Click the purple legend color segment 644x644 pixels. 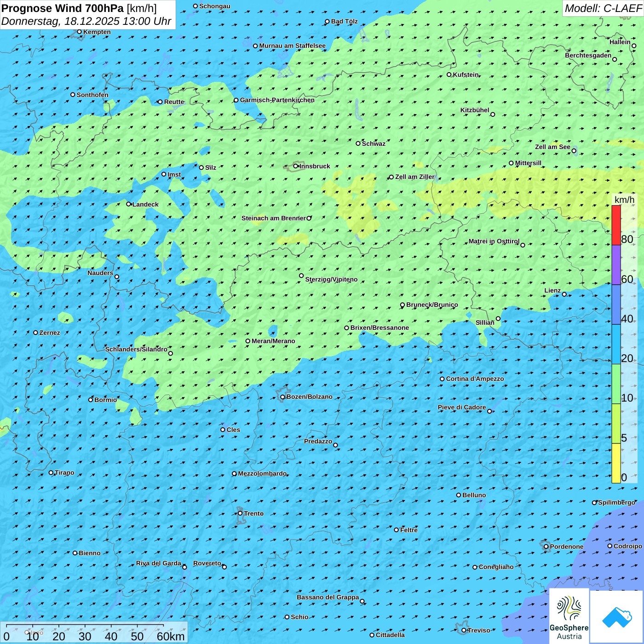click(616, 264)
